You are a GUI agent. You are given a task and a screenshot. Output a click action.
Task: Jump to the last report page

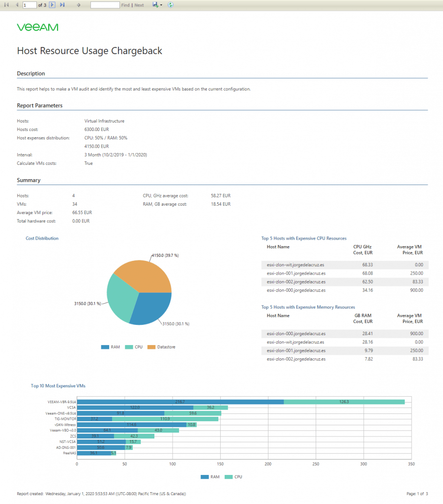tap(62, 5)
